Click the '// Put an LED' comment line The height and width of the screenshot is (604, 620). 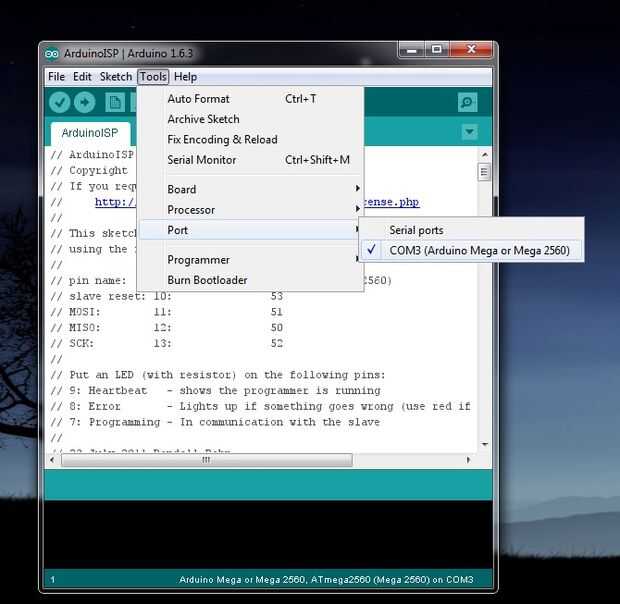click(218, 375)
